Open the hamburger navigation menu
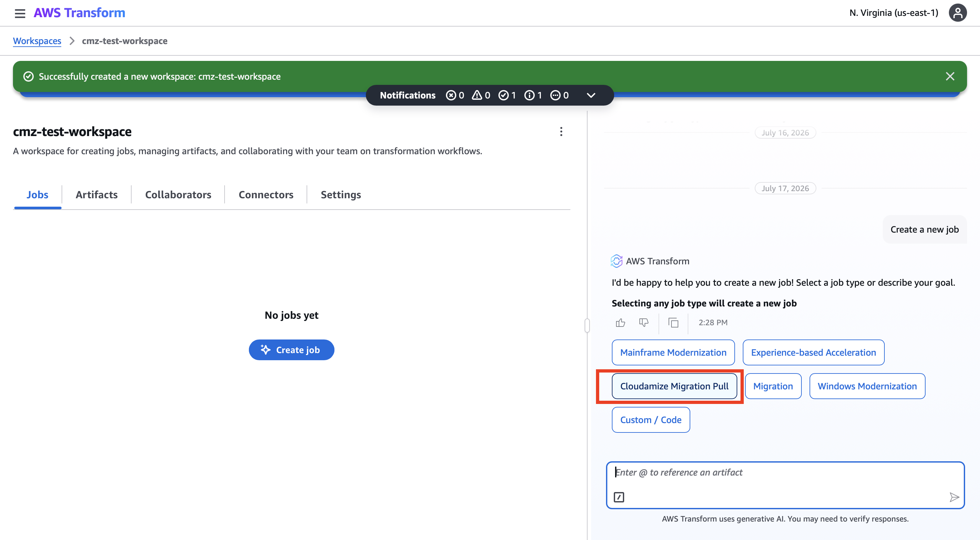 [20, 13]
